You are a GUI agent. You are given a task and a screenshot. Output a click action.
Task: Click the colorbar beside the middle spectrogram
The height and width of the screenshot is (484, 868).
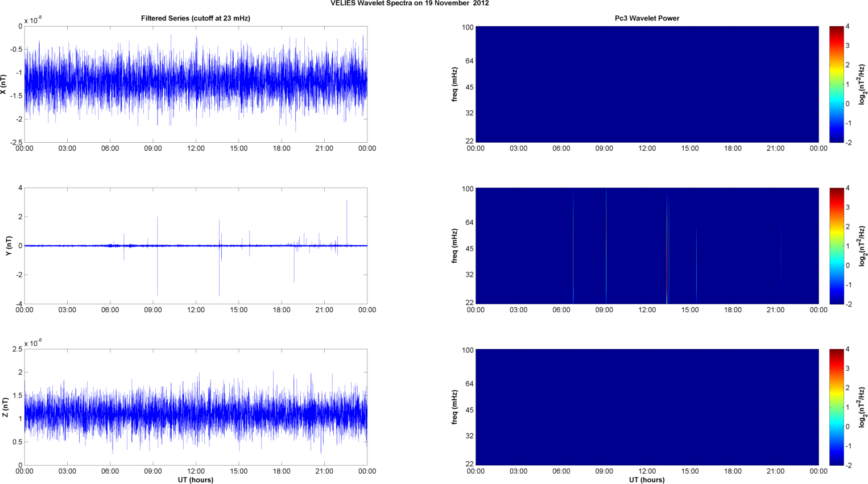pyautogui.click(x=836, y=246)
